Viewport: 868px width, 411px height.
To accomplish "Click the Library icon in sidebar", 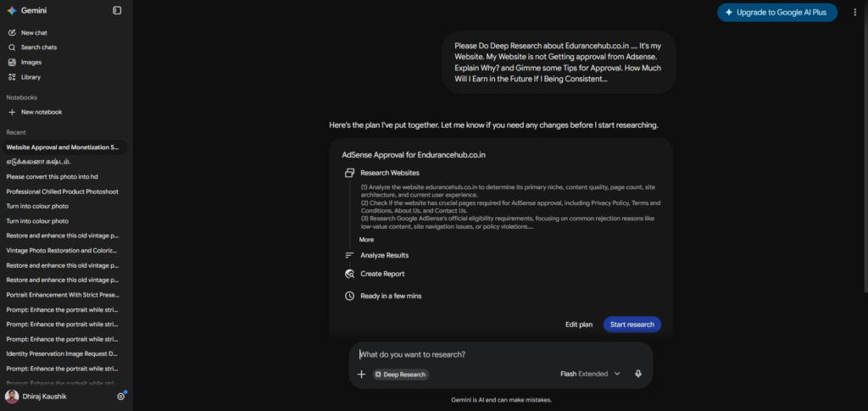I will (12, 77).
